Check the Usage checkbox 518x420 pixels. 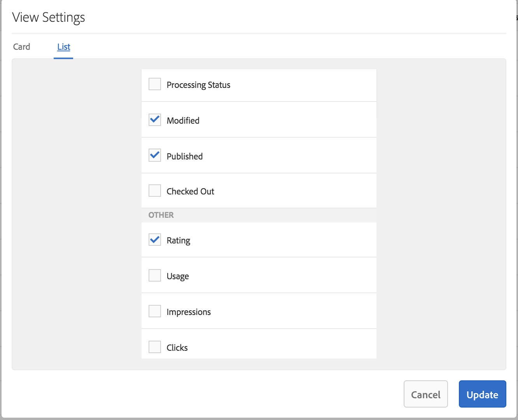[155, 275]
